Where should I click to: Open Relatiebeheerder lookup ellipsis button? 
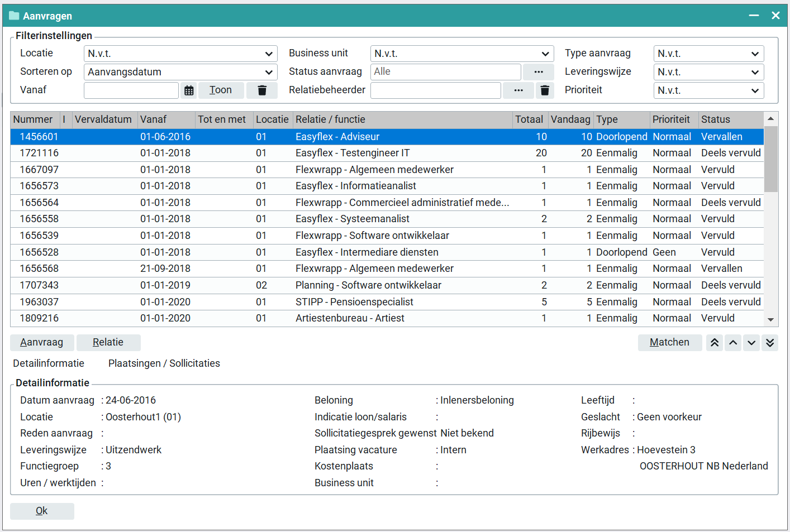(x=518, y=90)
